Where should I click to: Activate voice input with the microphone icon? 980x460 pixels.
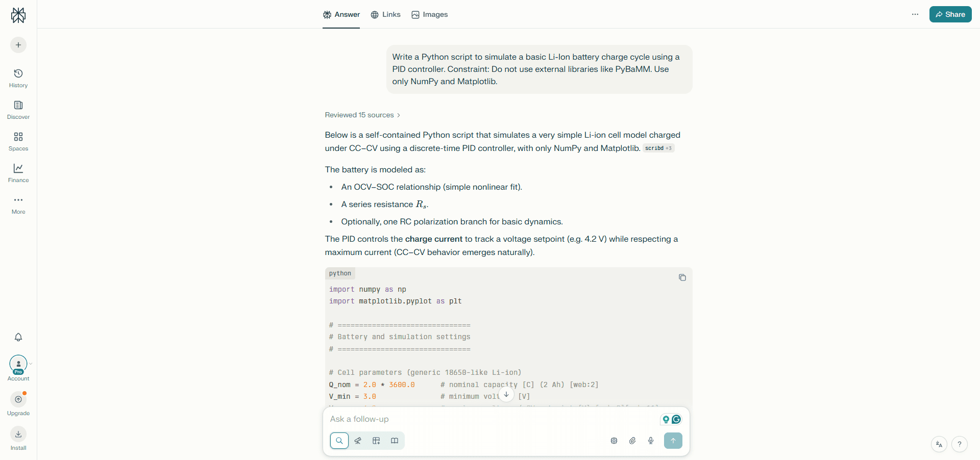pos(651,441)
